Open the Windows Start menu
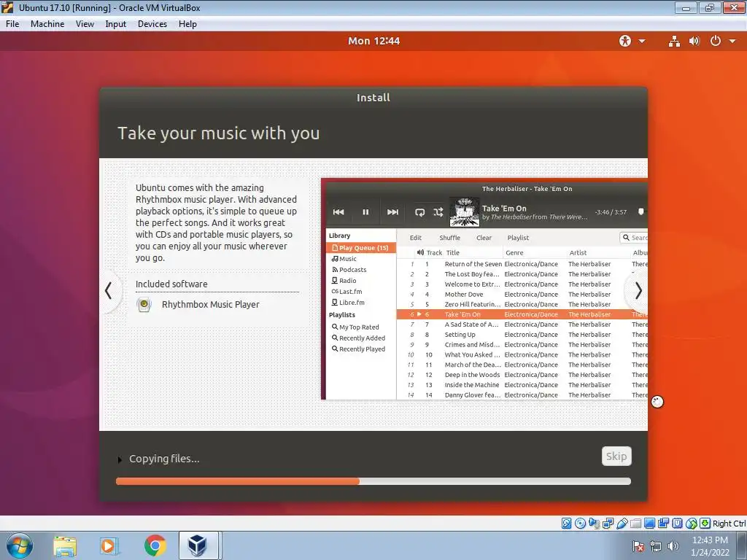The image size is (747, 560). [20, 545]
